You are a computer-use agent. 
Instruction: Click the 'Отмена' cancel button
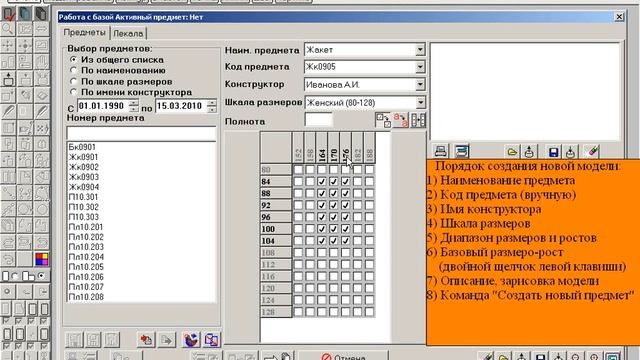(x=343, y=356)
